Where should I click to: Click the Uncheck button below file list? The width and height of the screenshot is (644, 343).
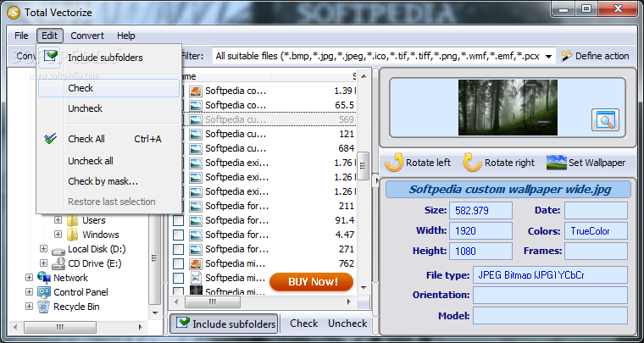point(347,324)
